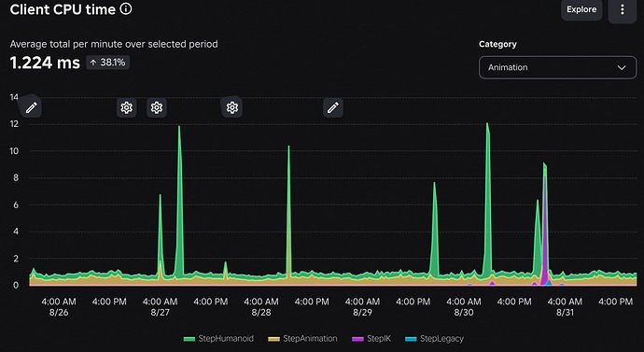The height and width of the screenshot is (352, 644).
Task: Click the pencil marker near 8/29
Action: click(332, 107)
